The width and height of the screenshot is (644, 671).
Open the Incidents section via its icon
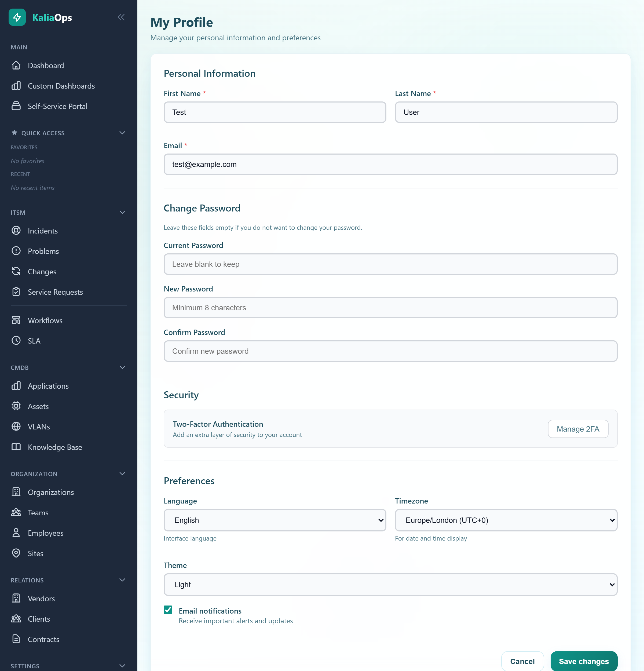pyautogui.click(x=16, y=230)
